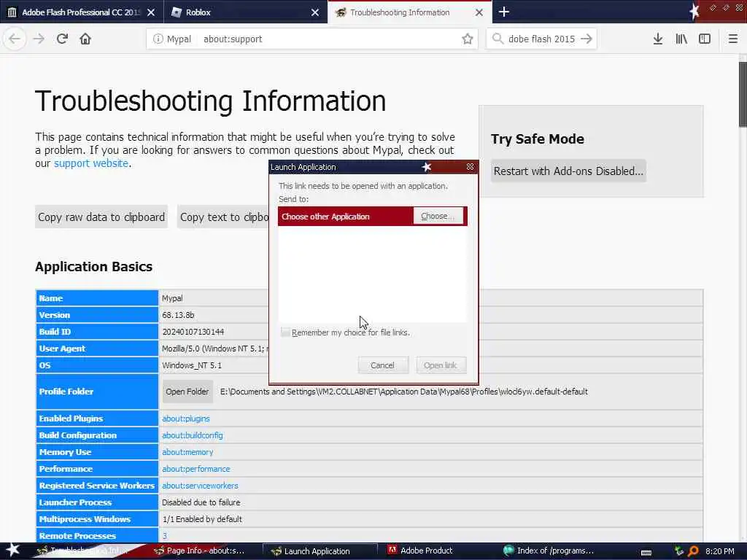747x560 pixels.
Task: Click the 1/1 Enabled by default text
Action: [x=202, y=519]
